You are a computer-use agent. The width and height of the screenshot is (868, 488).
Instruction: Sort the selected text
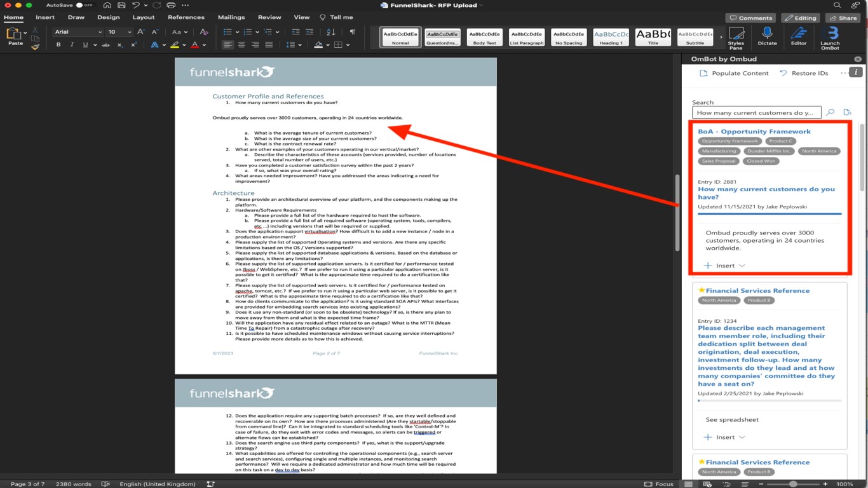pos(332,32)
